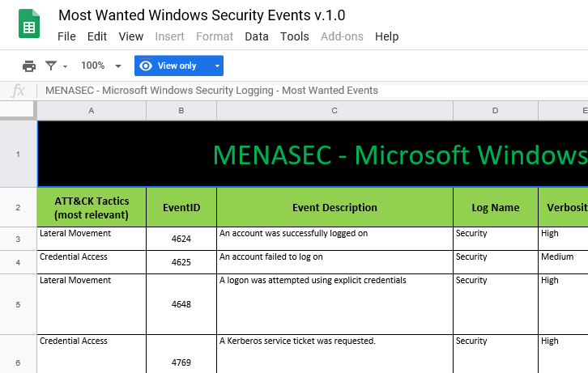Open the 100% zoom dropdown
588x373 pixels.
[101, 66]
